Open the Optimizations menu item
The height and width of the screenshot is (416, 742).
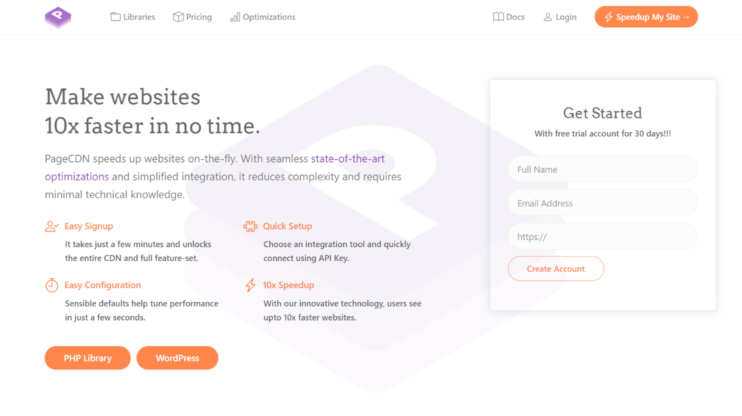[263, 17]
